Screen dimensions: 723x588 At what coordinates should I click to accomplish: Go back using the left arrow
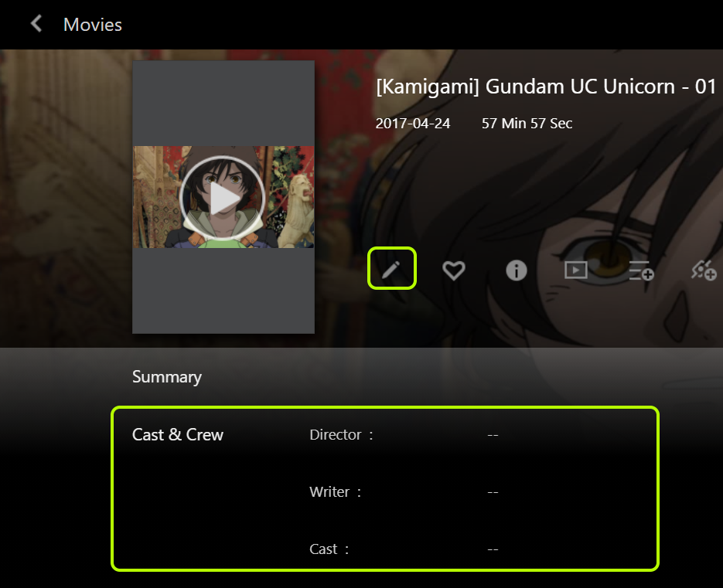pyautogui.click(x=36, y=24)
